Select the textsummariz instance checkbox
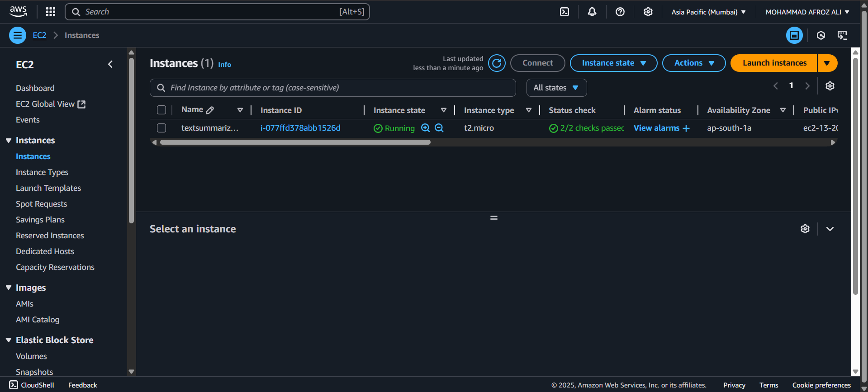868x392 pixels. [161, 128]
